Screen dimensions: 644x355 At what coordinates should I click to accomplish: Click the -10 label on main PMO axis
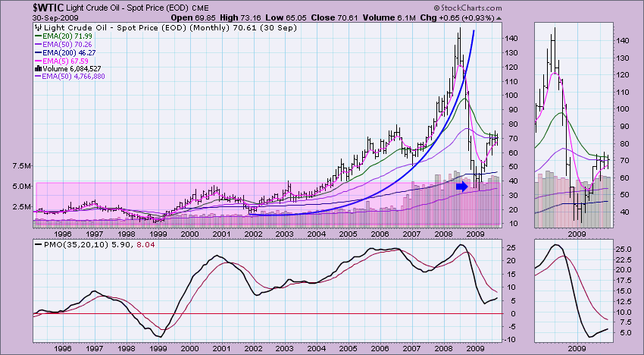[511, 339]
